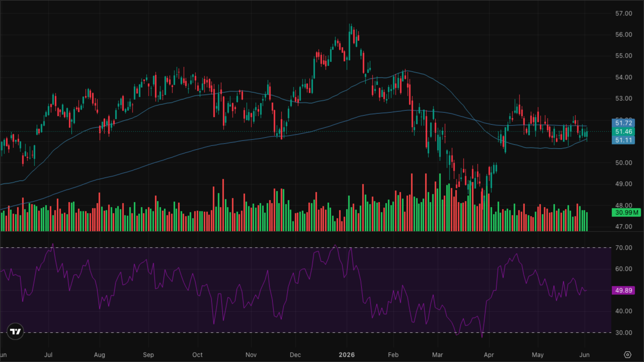Click the TradingView logo icon
The image size is (644, 362).
pyautogui.click(x=15, y=331)
